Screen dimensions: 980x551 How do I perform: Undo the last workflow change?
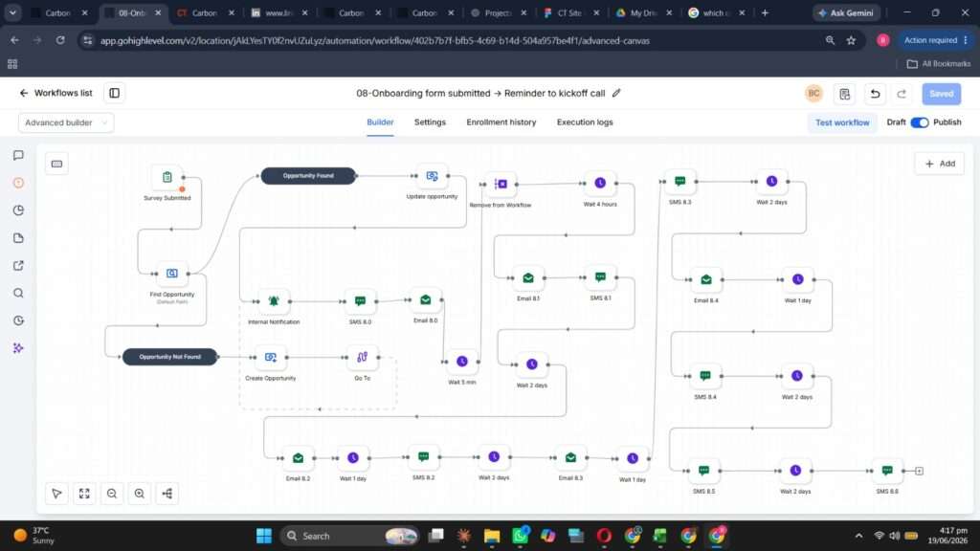coord(875,94)
